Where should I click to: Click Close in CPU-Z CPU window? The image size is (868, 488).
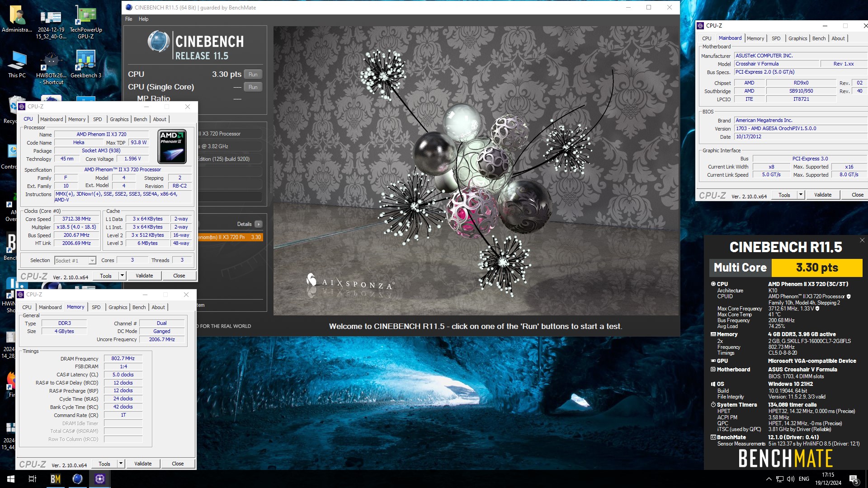pyautogui.click(x=179, y=276)
